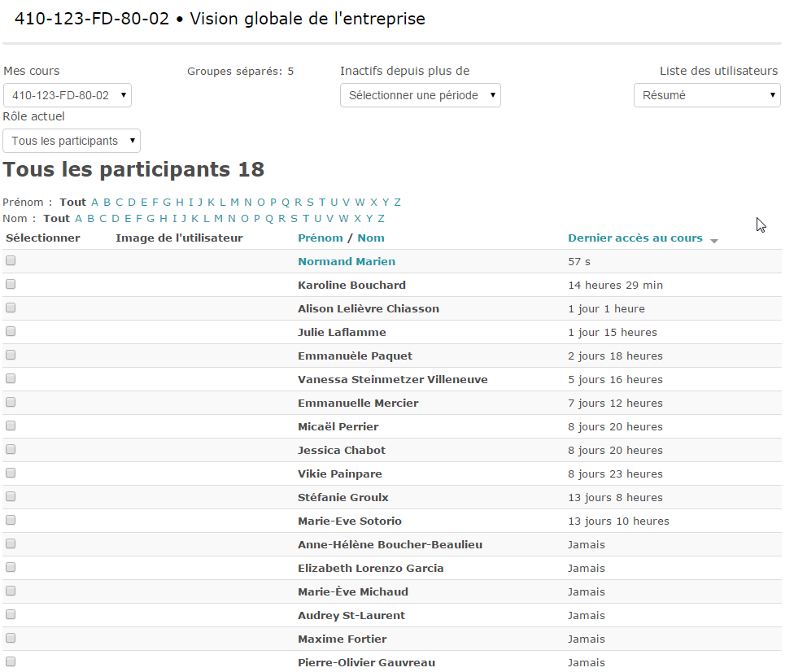Click the Vanessa Steinmetzer Villeneuve name
Viewport: 807px width, 672px height.
393,379
